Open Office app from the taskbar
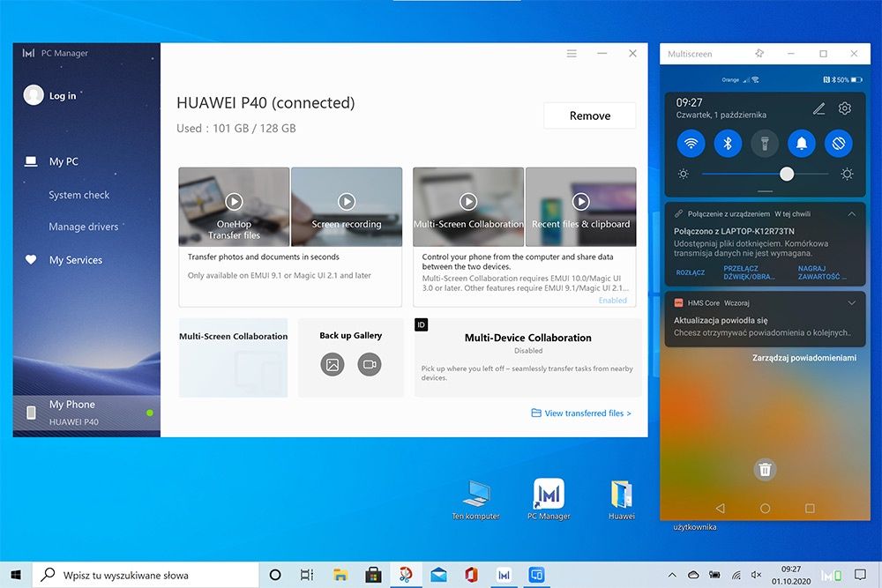 point(471,575)
